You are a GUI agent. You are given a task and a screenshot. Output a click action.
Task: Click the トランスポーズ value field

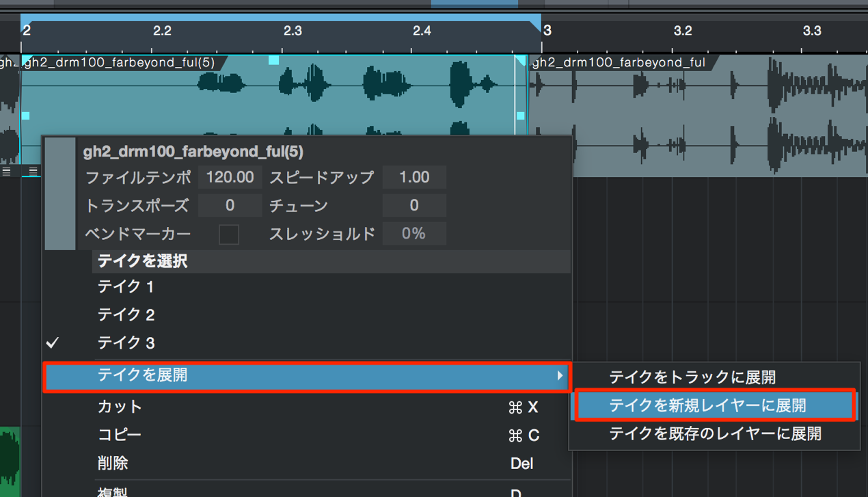(230, 205)
